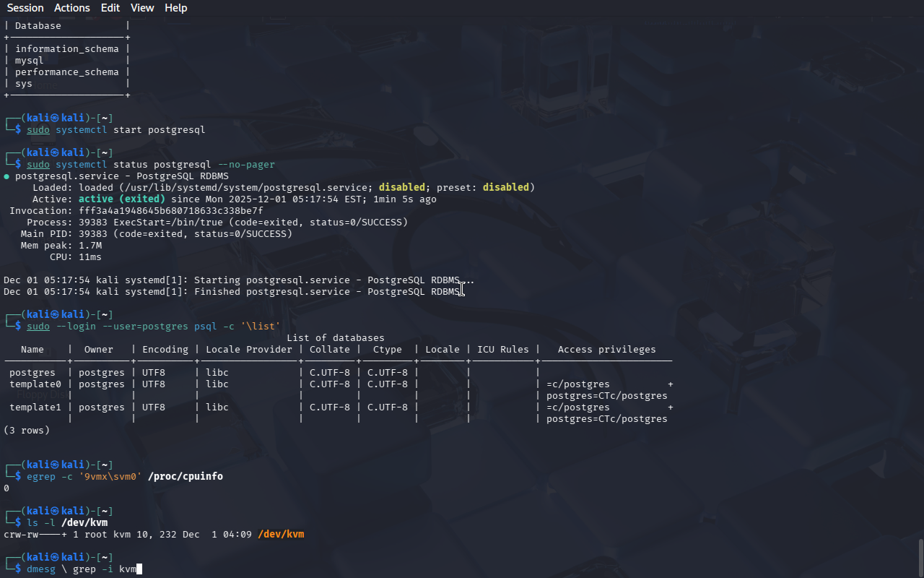Open the Edit menu

click(x=110, y=8)
